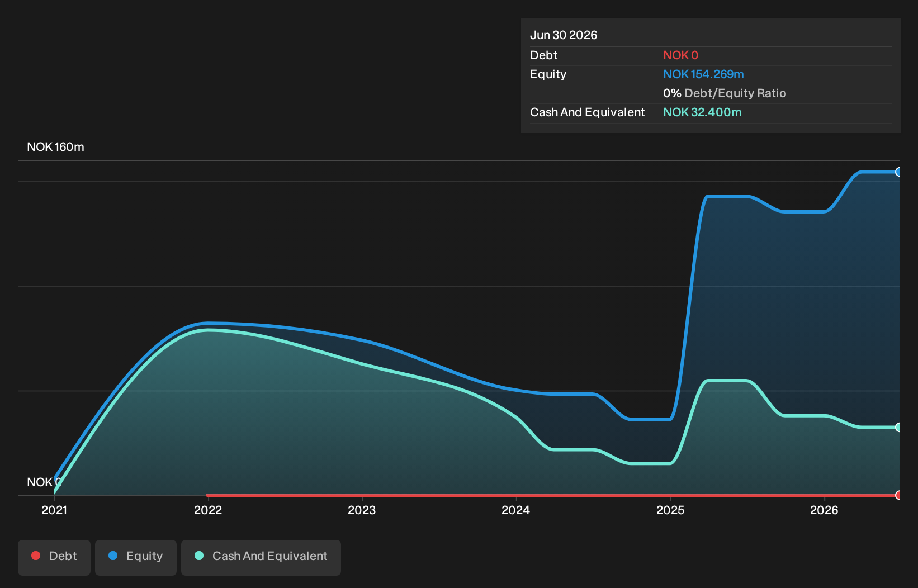Screen dimensions: 918x588
Task: Click the NOK 160m axis label
Action: click(x=56, y=147)
